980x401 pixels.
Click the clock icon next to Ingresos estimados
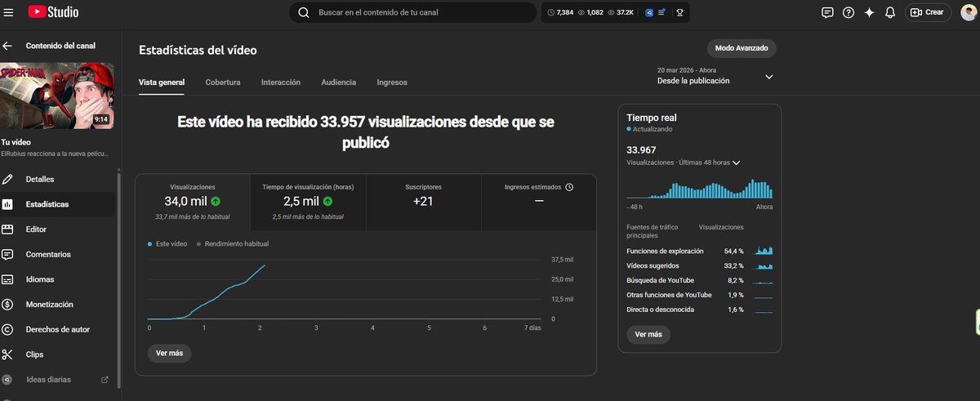[x=569, y=187]
